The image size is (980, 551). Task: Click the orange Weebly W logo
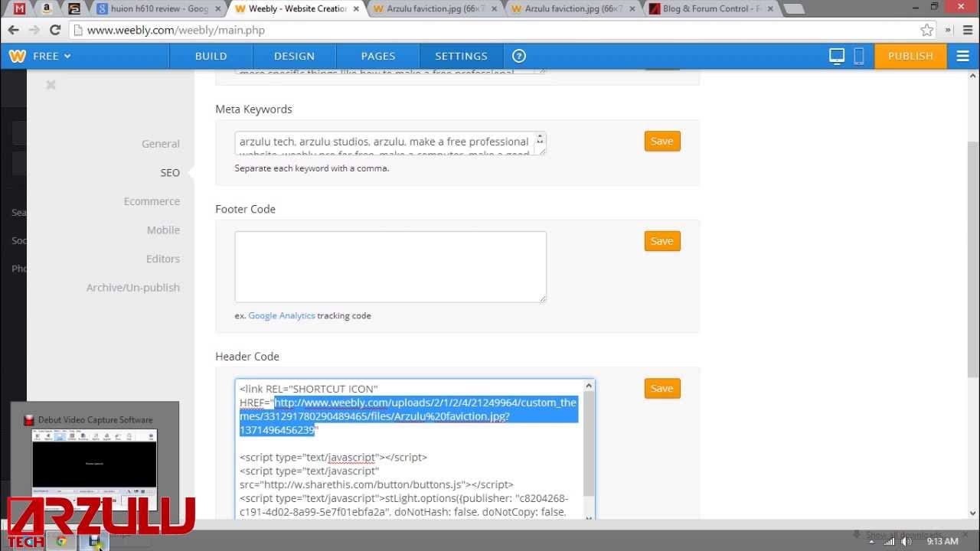[16, 55]
